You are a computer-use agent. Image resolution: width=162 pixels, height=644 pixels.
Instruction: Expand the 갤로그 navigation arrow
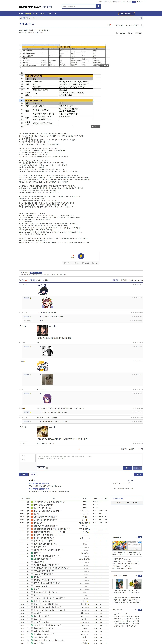pos(55,14)
